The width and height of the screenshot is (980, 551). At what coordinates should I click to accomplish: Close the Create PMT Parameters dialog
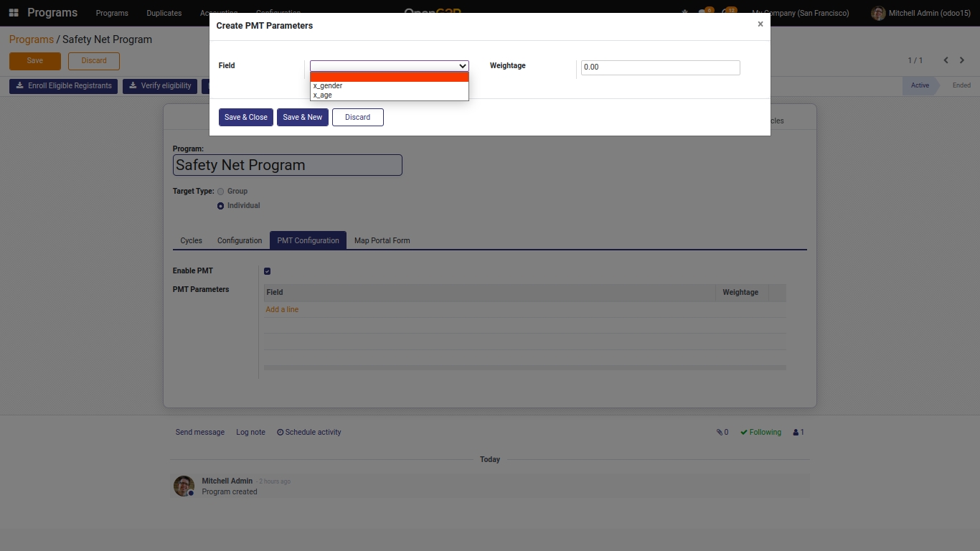tap(760, 24)
